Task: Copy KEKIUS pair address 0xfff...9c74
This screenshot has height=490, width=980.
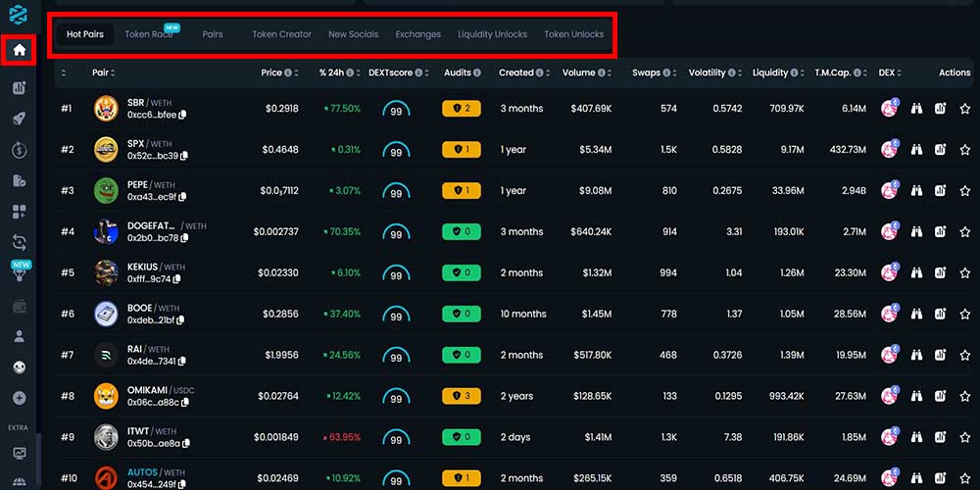Action: 176,279
